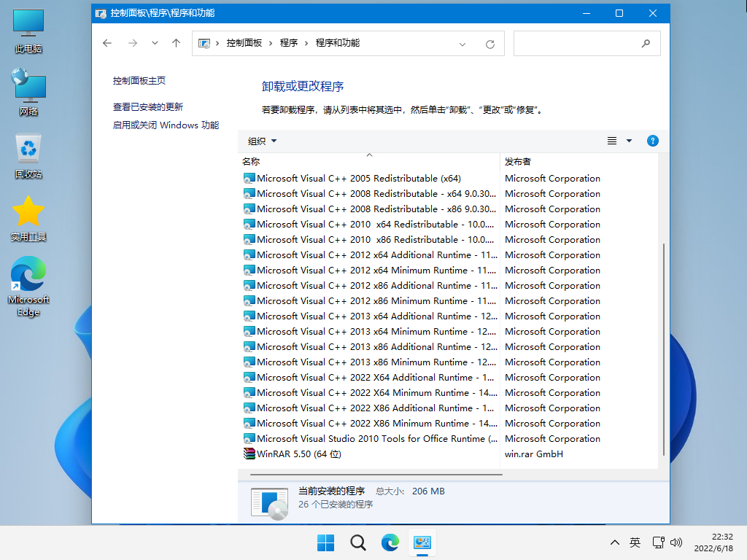The width and height of the screenshot is (747, 560).
Task: Select WinRAR 5.50 (64 位) entry
Action: [293, 454]
